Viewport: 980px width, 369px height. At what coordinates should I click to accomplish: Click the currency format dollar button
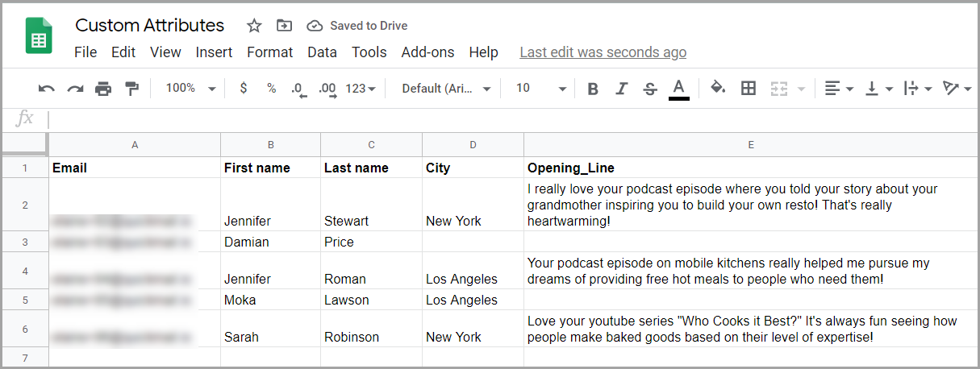coord(244,88)
